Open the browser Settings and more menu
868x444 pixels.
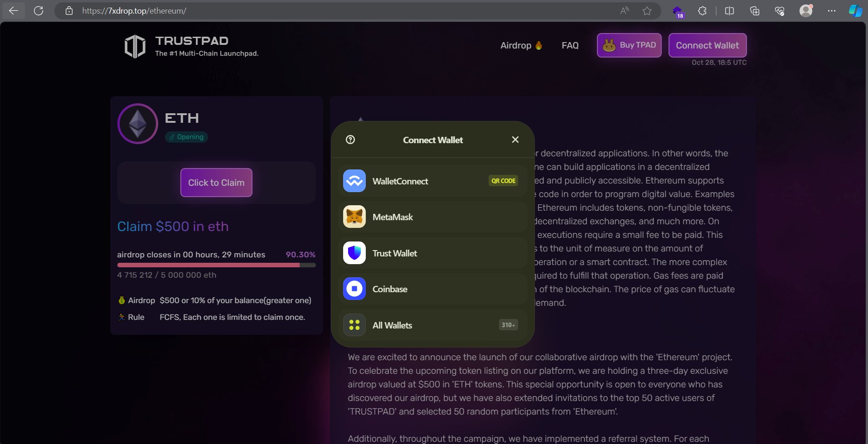click(x=831, y=10)
